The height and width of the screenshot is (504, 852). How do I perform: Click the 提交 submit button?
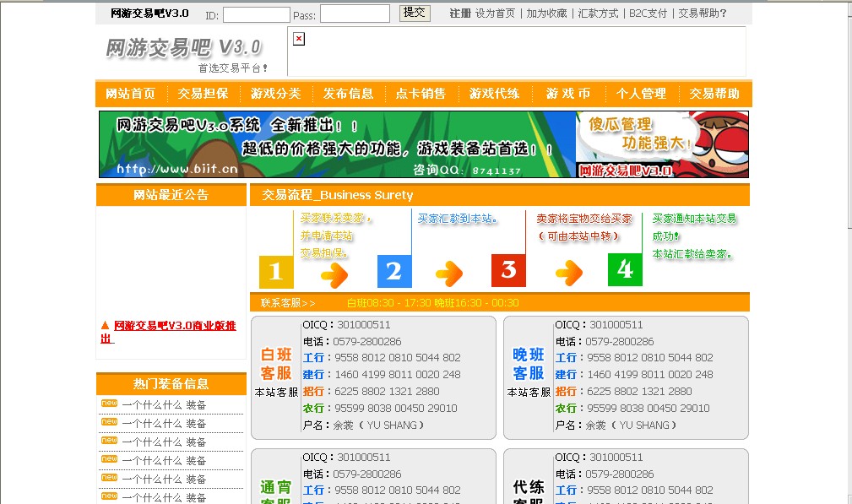[x=415, y=13]
